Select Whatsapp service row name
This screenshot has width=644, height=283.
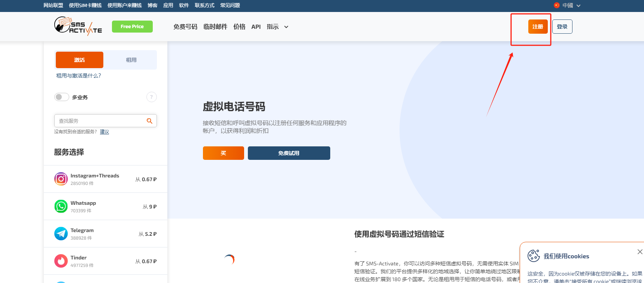(83, 203)
